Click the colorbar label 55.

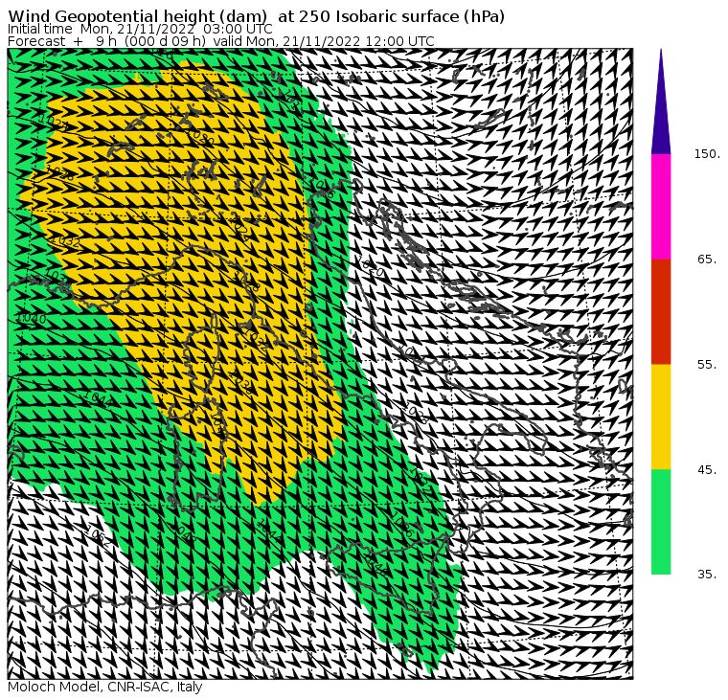(x=707, y=365)
